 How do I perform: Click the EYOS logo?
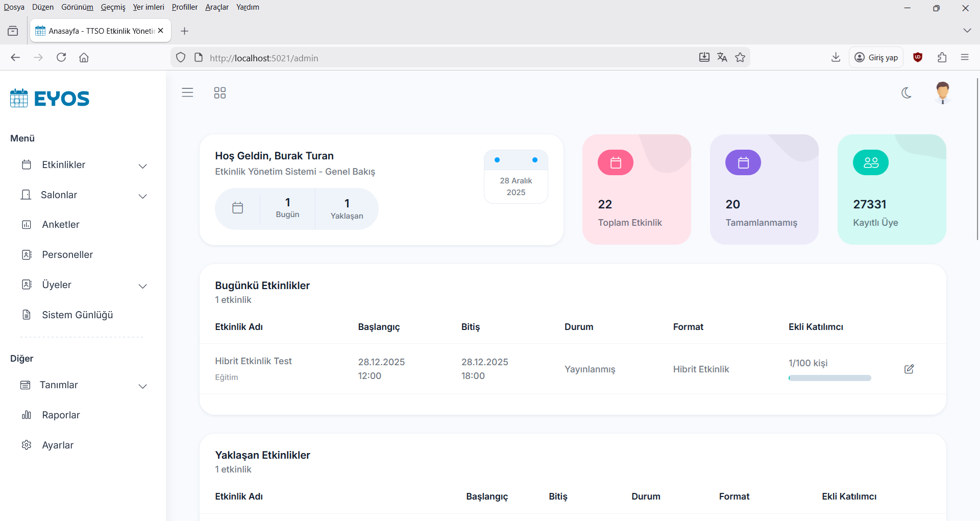point(50,98)
